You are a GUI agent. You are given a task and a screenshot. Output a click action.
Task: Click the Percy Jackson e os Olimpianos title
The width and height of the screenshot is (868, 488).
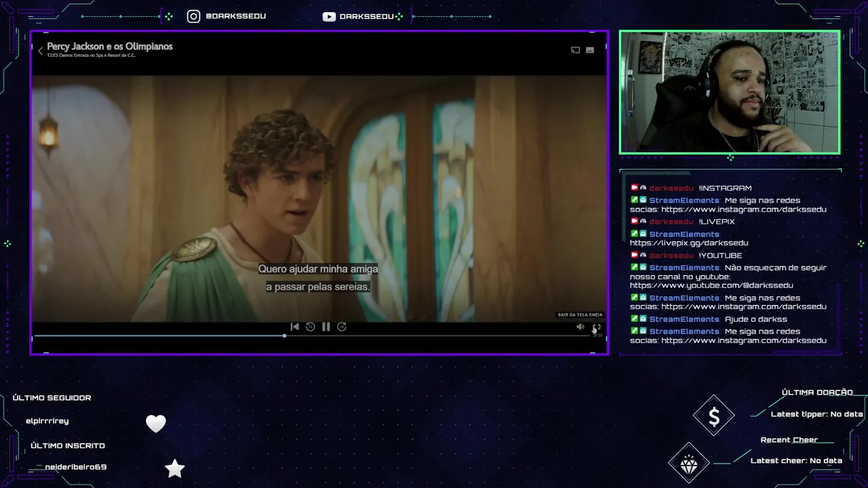point(110,46)
